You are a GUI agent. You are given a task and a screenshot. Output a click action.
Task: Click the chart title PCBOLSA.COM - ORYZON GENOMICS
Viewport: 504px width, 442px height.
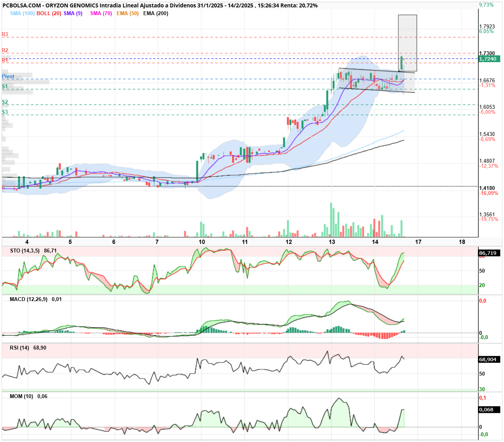pos(50,5)
